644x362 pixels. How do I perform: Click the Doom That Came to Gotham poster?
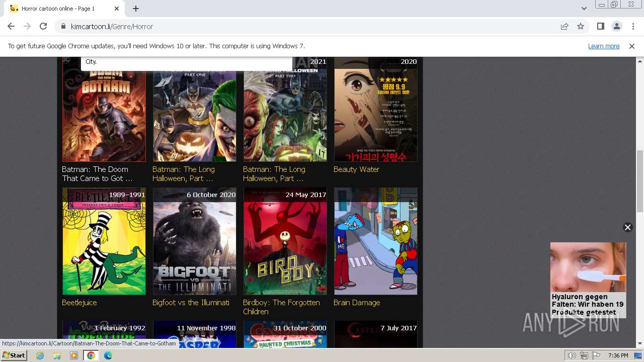[104, 109]
